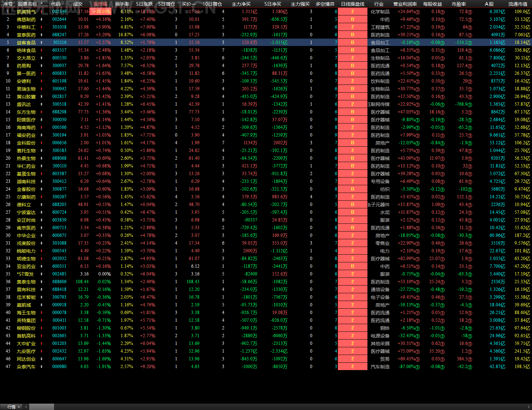Select stock name 奥泰生物
Image resolution: width=532 pixels, height=410 pixels.
tap(26, 282)
